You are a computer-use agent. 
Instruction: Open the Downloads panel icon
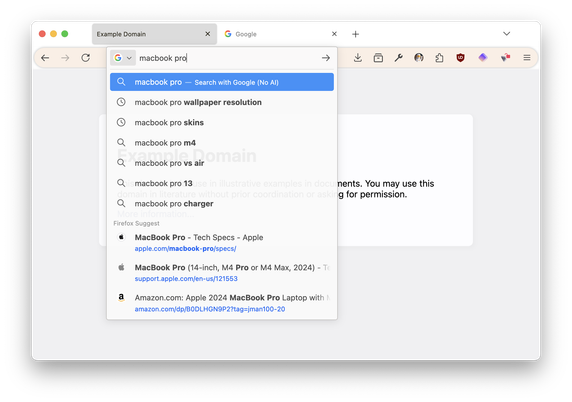(358, 57)
